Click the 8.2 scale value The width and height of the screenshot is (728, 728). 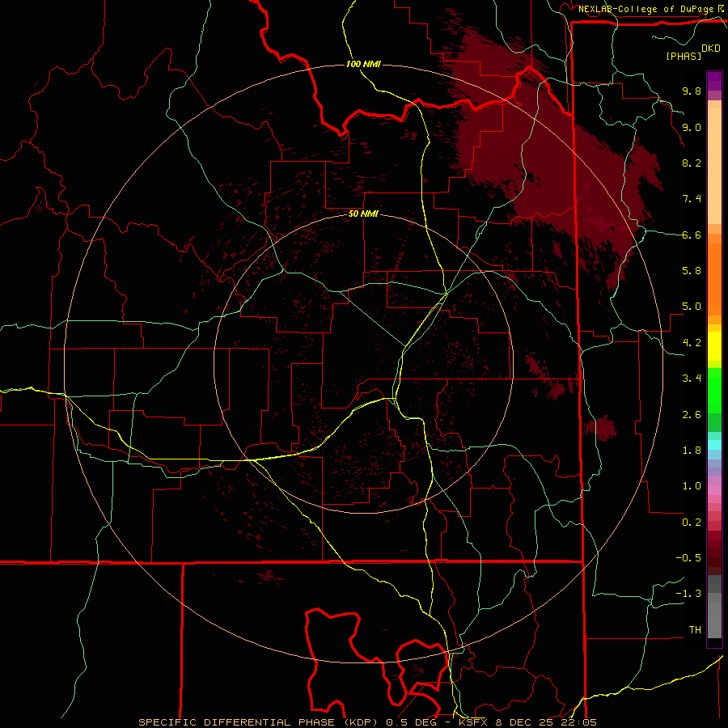tap(692, 163)
